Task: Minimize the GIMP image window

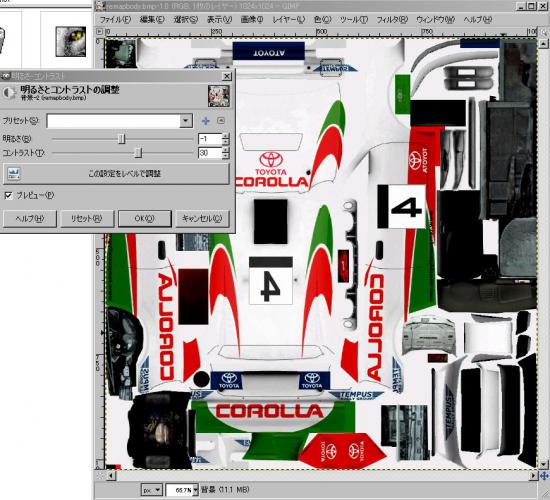Action: pos(522,6)
